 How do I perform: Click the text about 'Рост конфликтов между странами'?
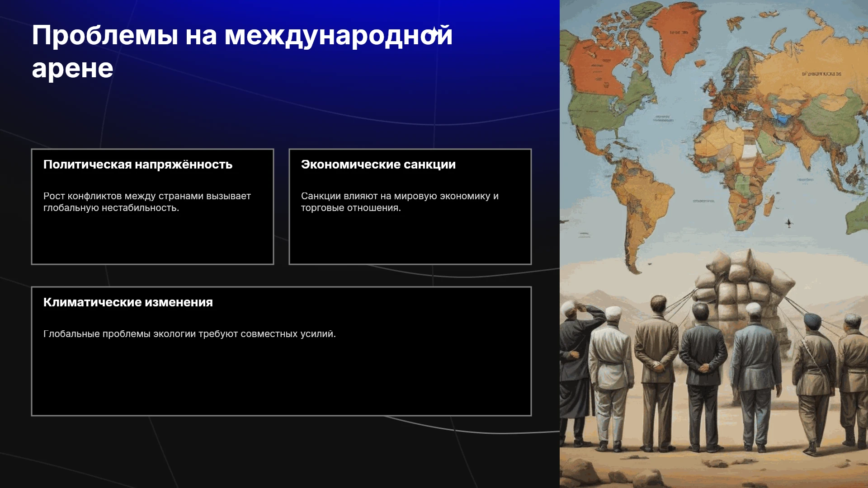coord(147,202)
